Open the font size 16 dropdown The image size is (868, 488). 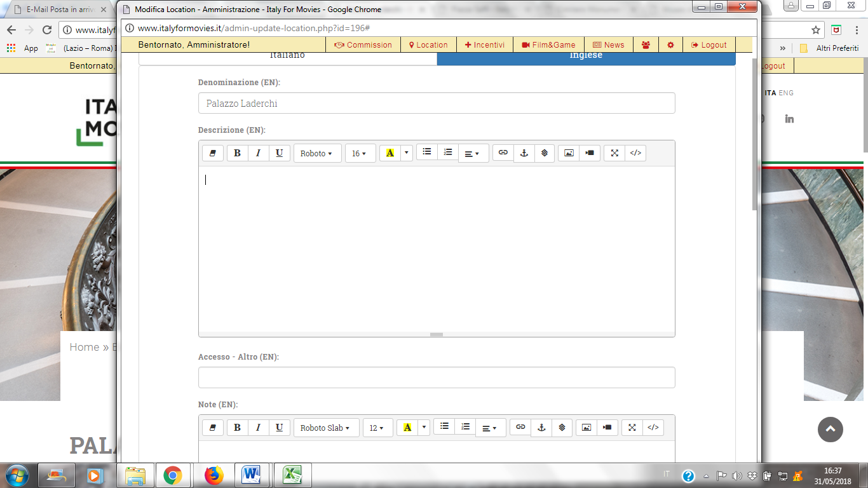pos(359,153)
